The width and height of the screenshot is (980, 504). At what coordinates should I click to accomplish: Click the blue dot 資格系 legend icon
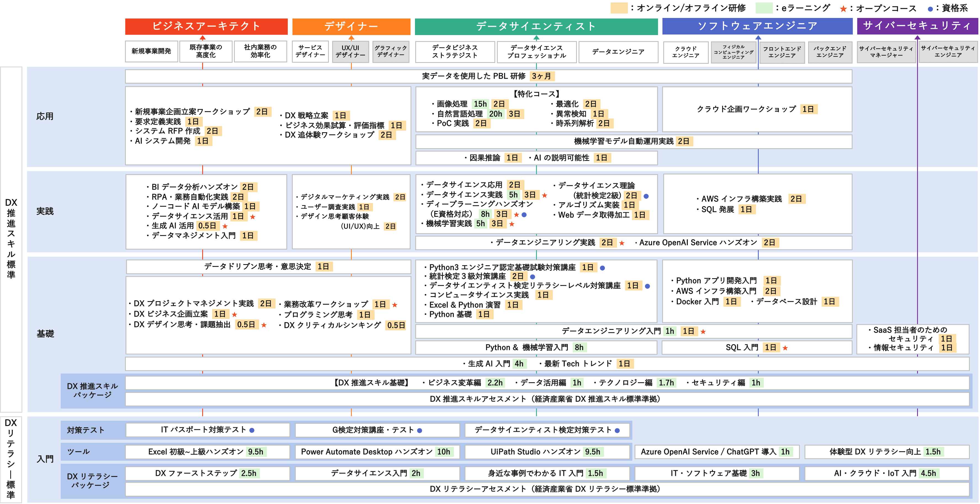(x=930, y=9)
